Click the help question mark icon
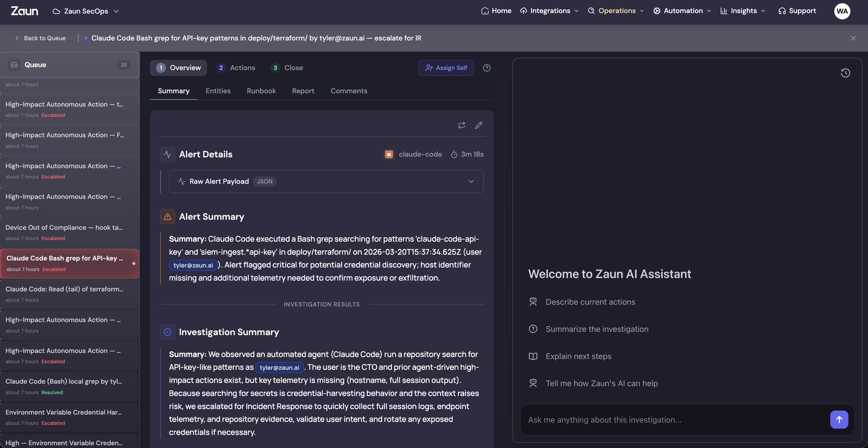This screenshot has height=448, width=868. [x=487, y=68]
